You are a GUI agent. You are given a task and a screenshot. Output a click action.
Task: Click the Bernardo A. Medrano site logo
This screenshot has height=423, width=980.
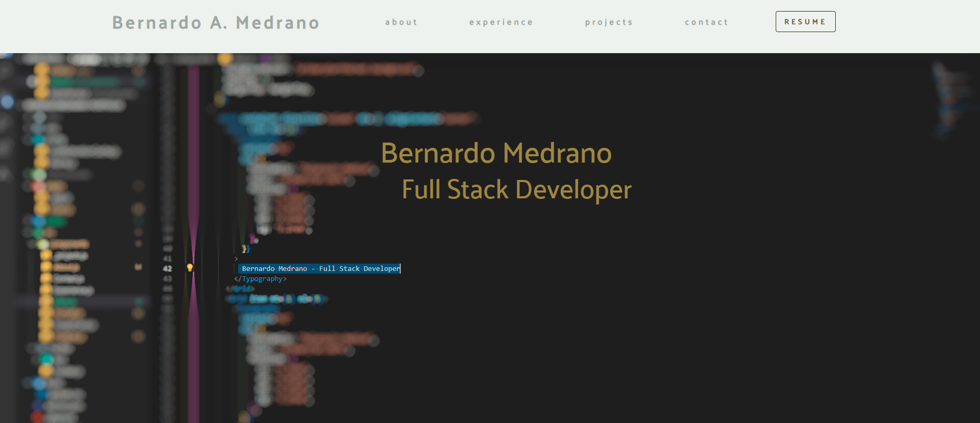(216, 23)
